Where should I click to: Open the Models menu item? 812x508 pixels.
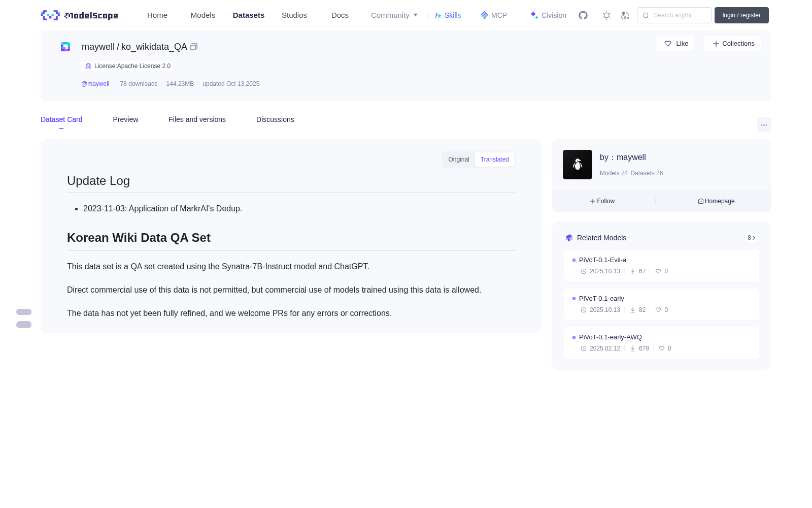pos(203,15)
